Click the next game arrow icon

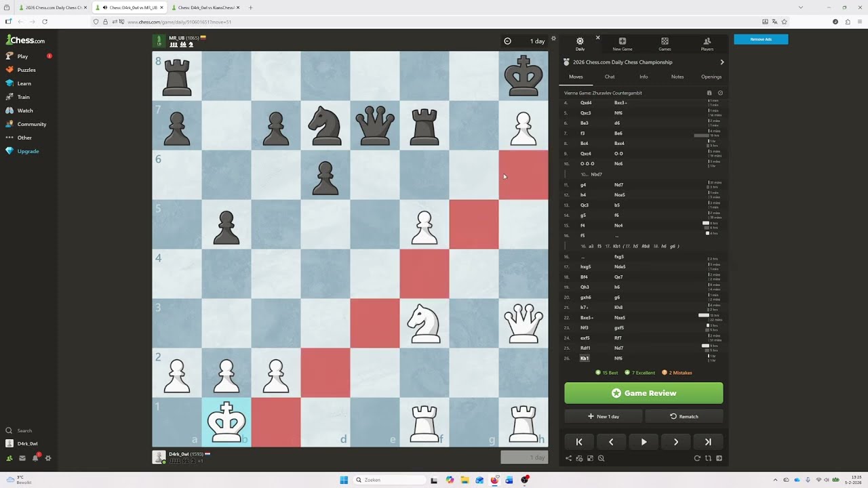tap(719, 458)
